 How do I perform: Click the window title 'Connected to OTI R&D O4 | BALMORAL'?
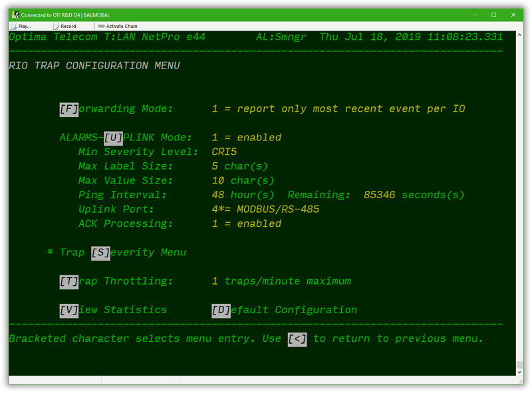pyautogui.click(x=65, y=15)
